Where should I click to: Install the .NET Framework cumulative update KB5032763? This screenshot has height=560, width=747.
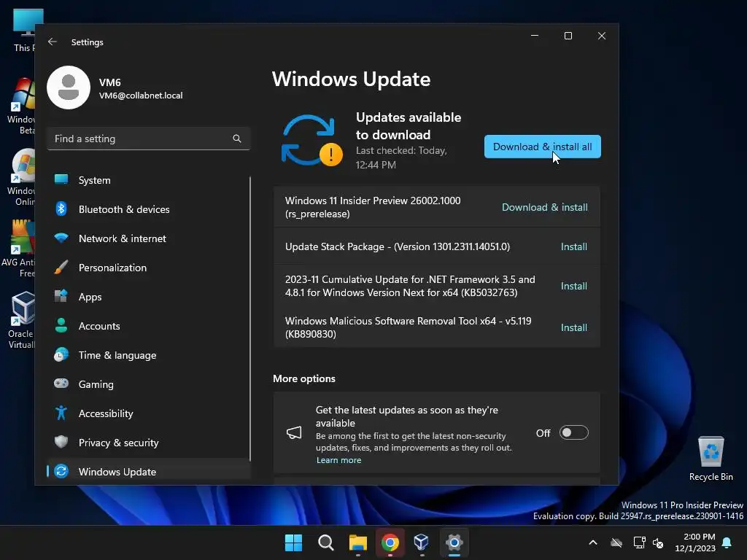click(573, 286)
